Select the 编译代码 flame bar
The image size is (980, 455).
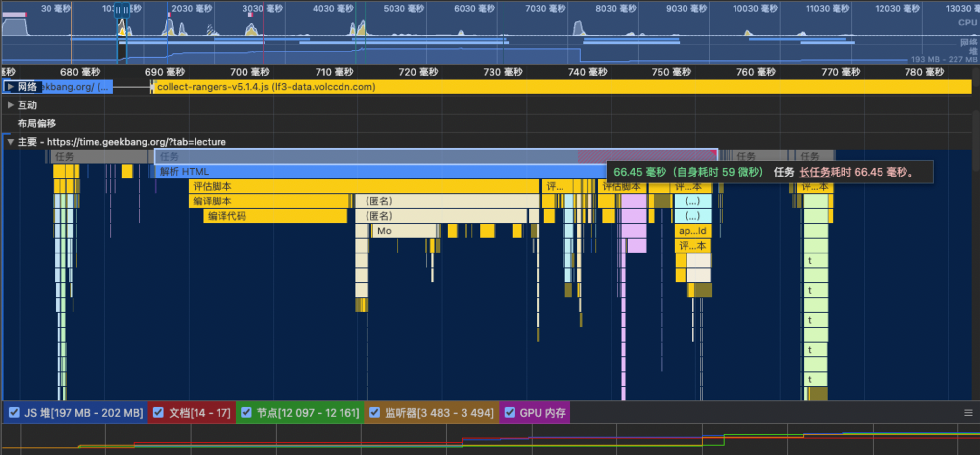[x=274, y=216]
